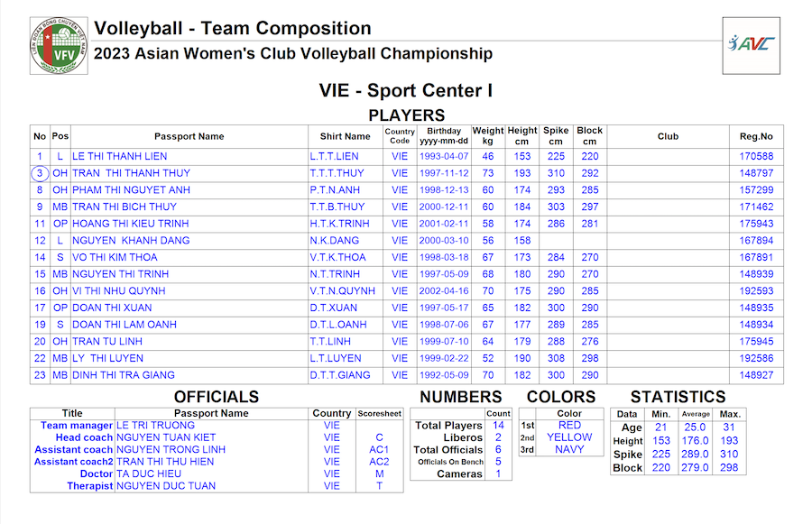Select the circled number 3 captain marker
This screenshot has height=524, width=812.
coord(40,173)
